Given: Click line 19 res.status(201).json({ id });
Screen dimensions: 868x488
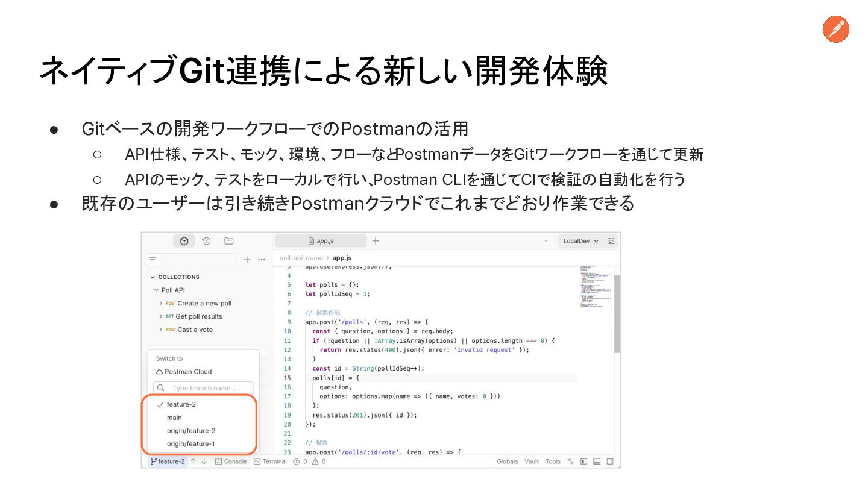Looking at the screenshot, I should (x=365, y=415).
